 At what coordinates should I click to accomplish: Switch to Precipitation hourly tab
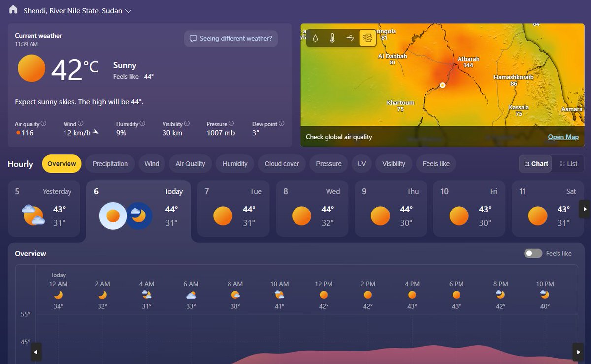pyautogui.click(x=110, y=164)
